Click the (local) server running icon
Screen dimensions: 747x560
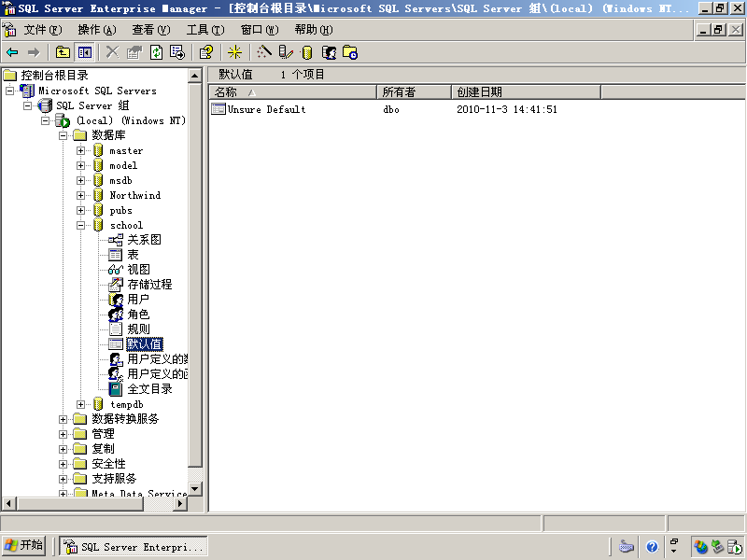point(63,120)
